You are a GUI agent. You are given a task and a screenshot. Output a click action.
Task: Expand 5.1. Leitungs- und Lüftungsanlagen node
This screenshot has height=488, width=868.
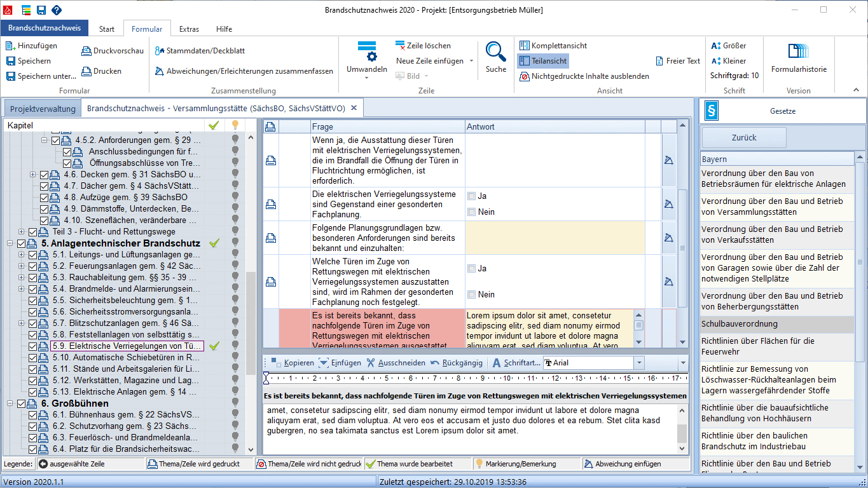(x=22, y=255)
